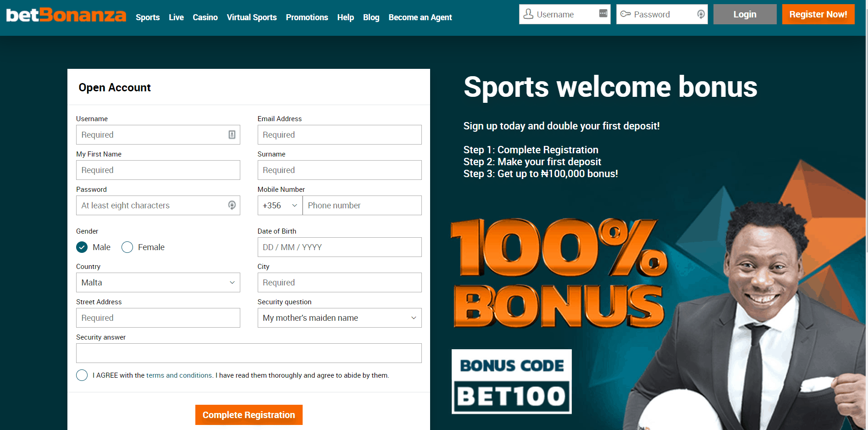This screenshot has width=868, height=430.
Task: Open the +356 country code dropdown
Action: point(280,206)
